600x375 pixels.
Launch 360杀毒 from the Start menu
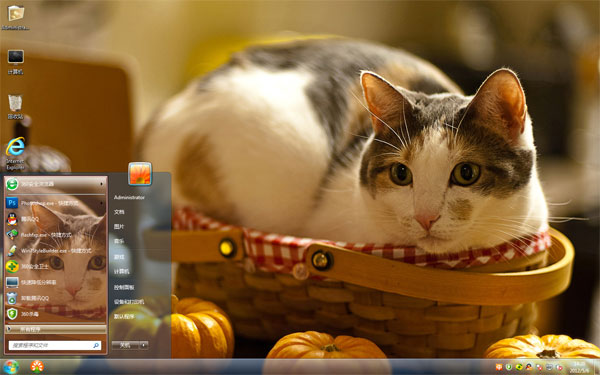coord(55,314)
